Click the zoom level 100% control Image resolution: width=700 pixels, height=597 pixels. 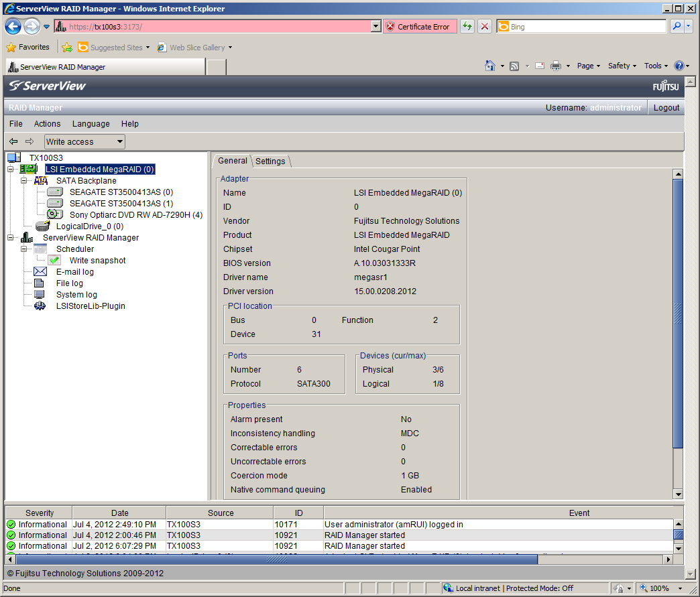660,588
